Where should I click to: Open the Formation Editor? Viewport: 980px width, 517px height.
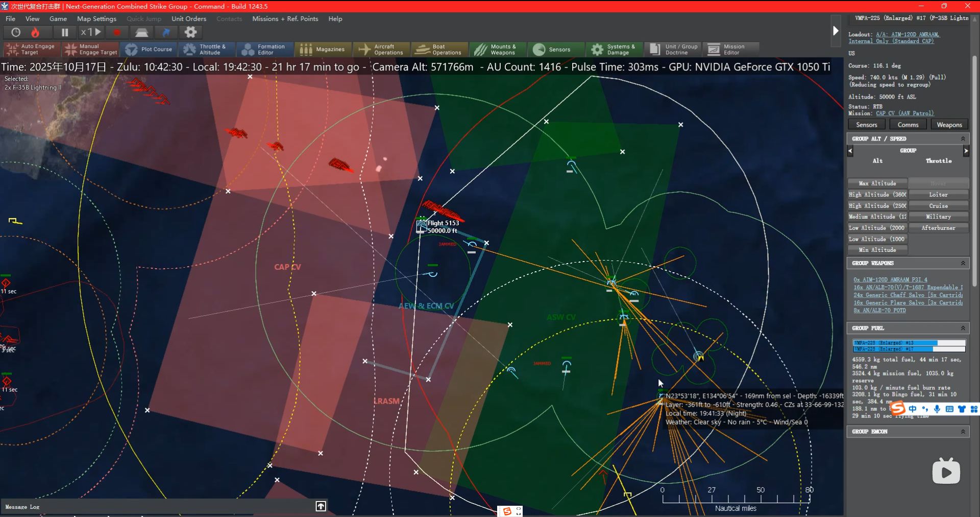click(265, 50)
